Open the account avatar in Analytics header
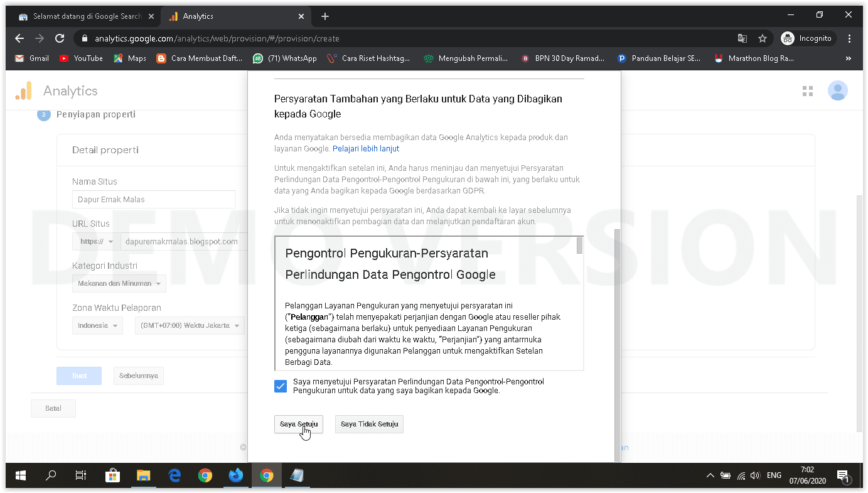Viewport: 868px width, 493px height. pyautogui.click(x=838, y=91)
